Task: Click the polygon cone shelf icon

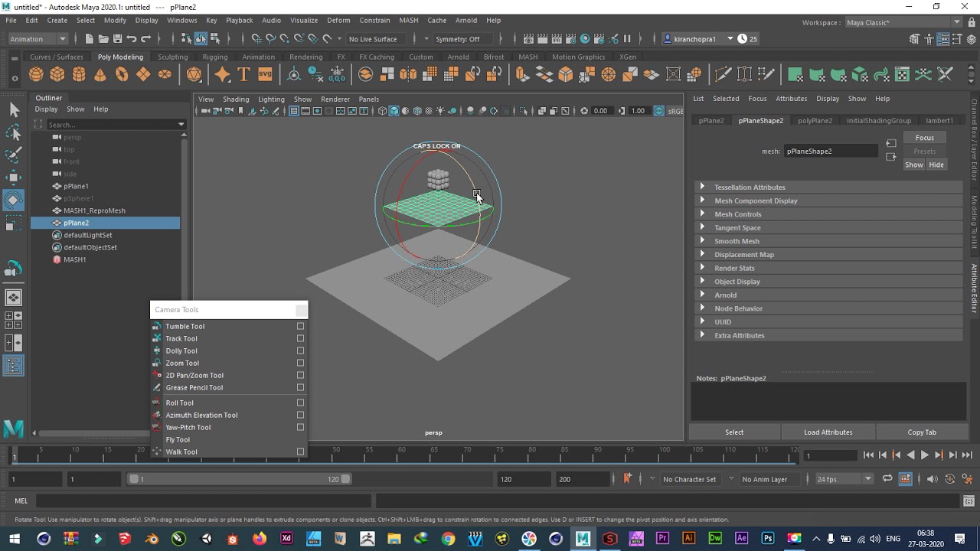Action: pos(100,74)
